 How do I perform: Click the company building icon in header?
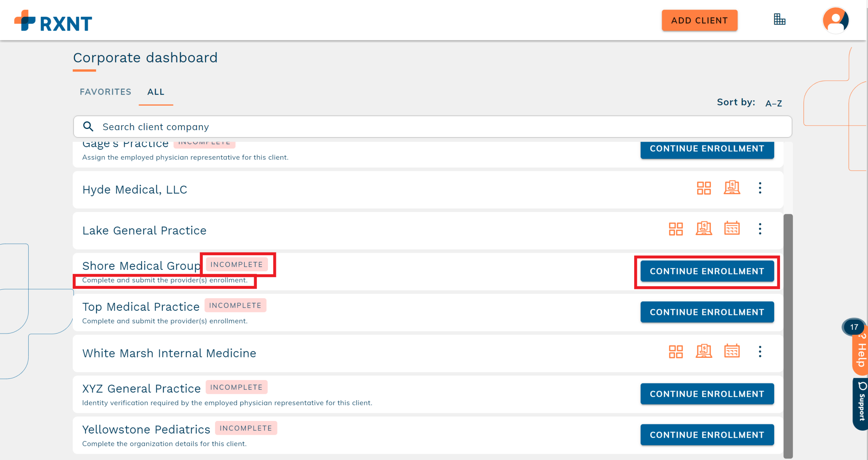tap(779, 20)
